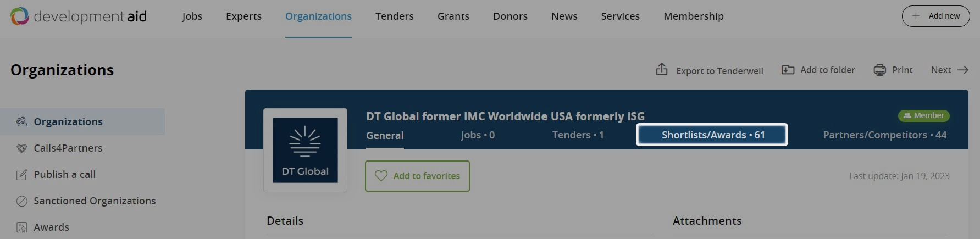Click the Sanctioned Organizations ban icon
This screenshot has width=980, height=239.
coord(22,201)
